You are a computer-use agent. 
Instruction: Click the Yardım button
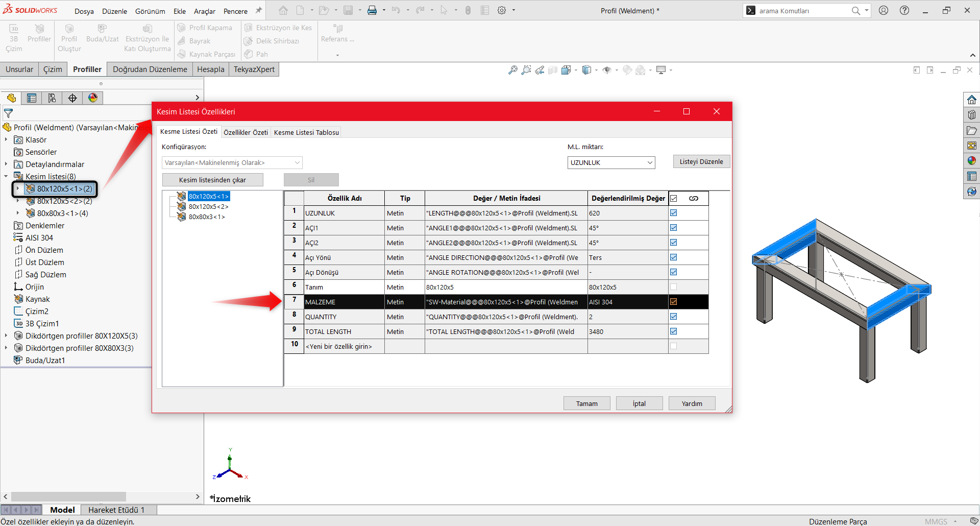[x=692, y=403]
